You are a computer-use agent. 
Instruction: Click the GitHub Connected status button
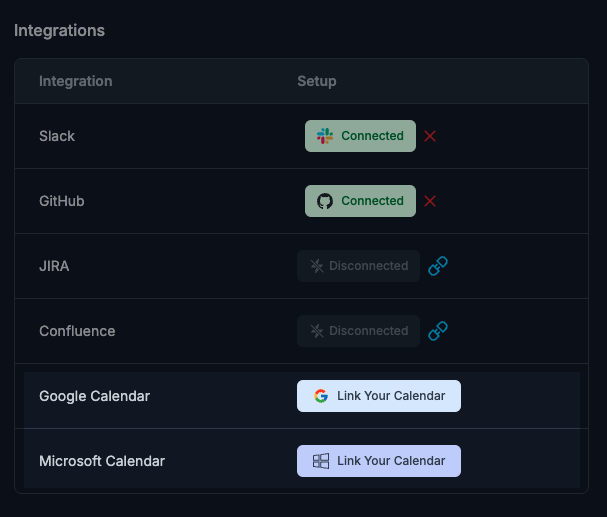360,201
